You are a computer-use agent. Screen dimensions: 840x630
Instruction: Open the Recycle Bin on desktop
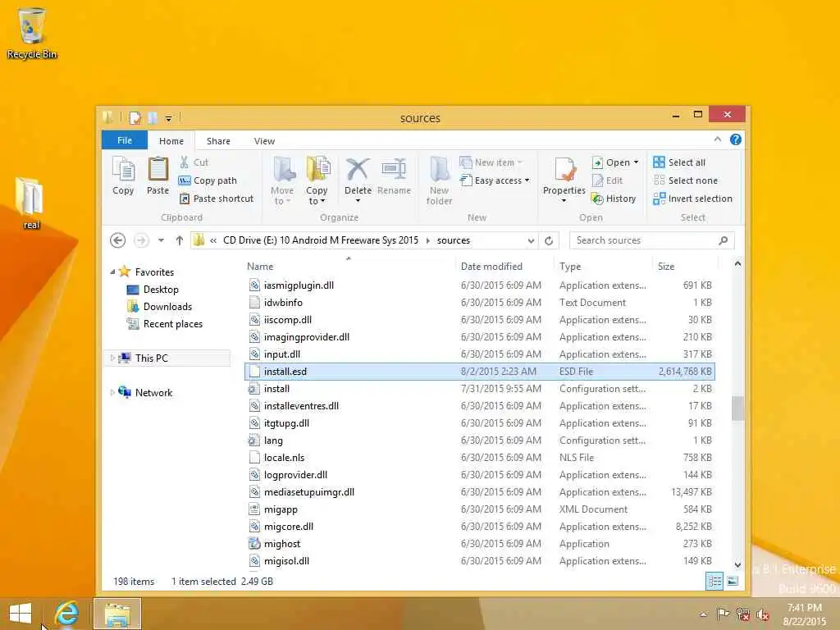[x=32, y=33]
